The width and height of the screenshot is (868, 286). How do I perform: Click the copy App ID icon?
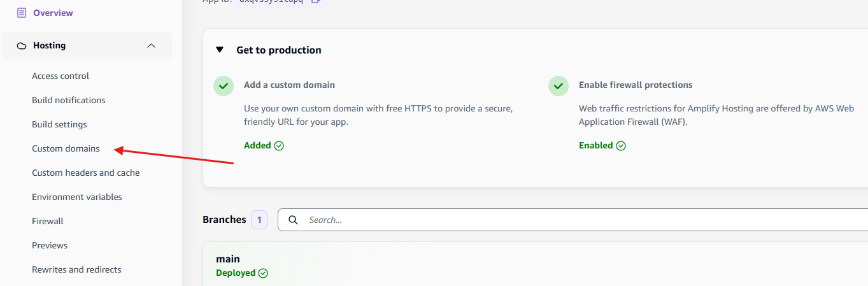click(315, 1)
